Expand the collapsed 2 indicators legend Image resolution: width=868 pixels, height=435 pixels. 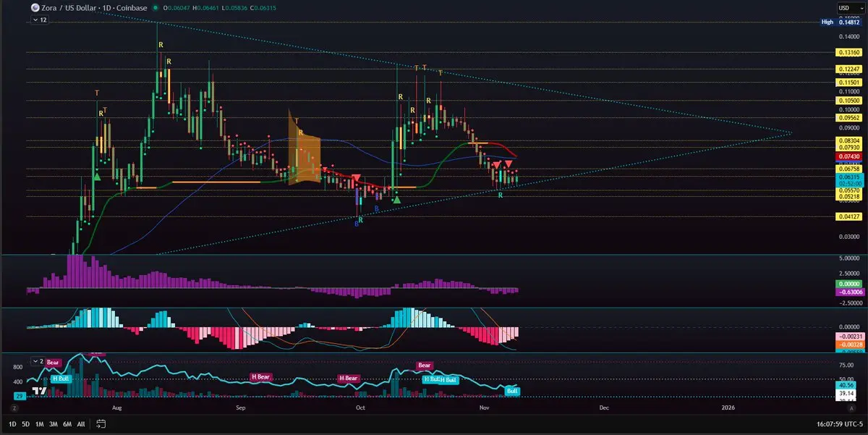40,360
